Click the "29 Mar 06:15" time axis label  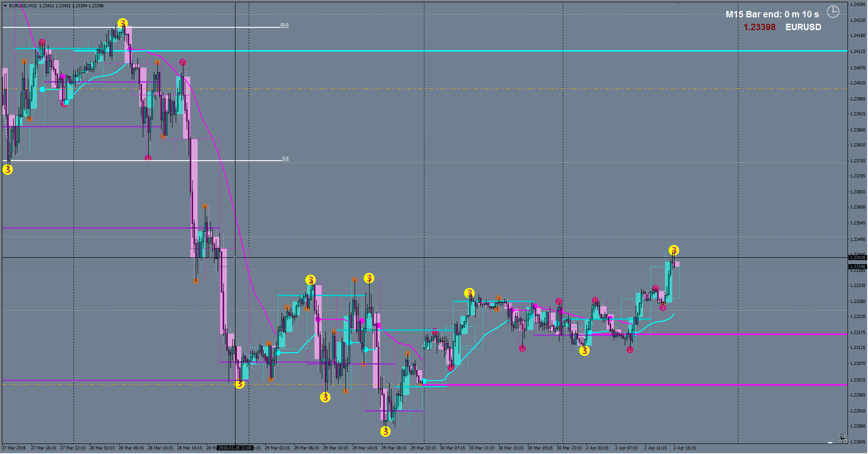click(x=306, y=448)
